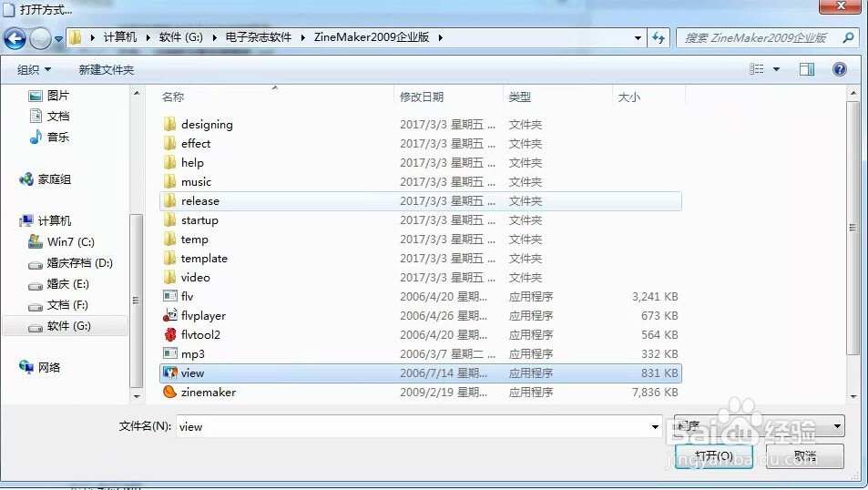Image resolution: width=868 pixels, height=490 pixels.
Task: Click size 7,836 KB of zinemaker
Action: tap(655, 392)
